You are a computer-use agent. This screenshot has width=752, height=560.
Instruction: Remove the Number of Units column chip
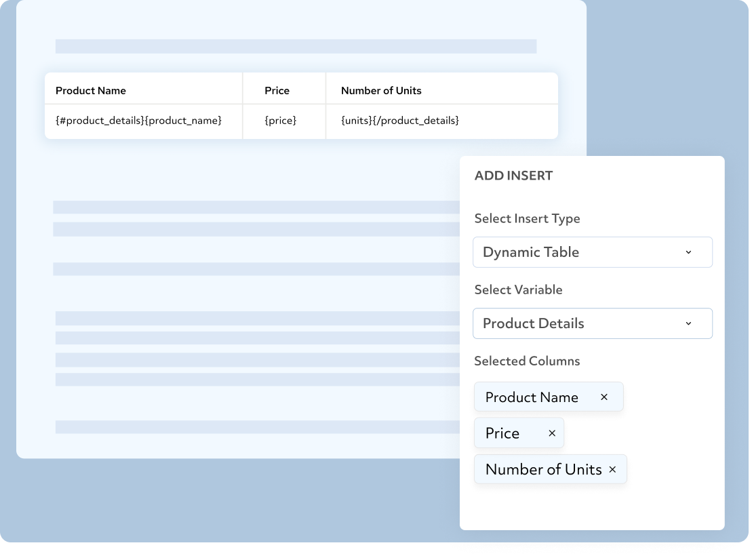coord(612,469)
